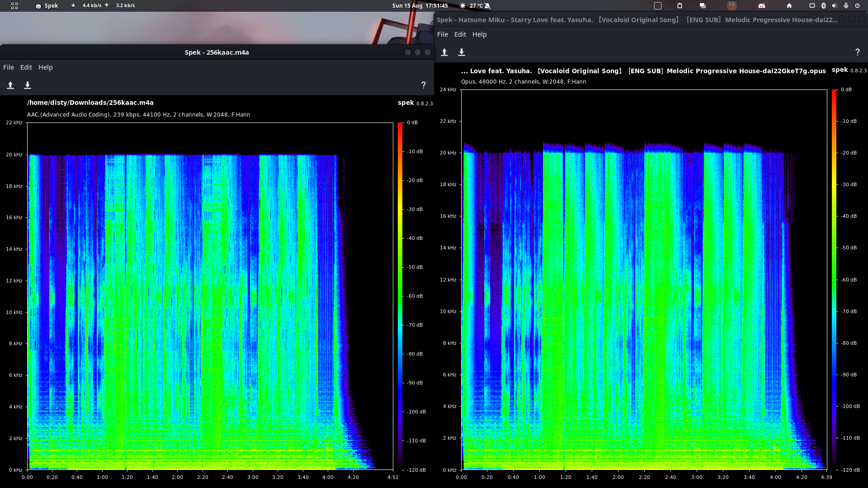Open the home icon in top bar
The image size is (868, 488).
coord(789,6)
